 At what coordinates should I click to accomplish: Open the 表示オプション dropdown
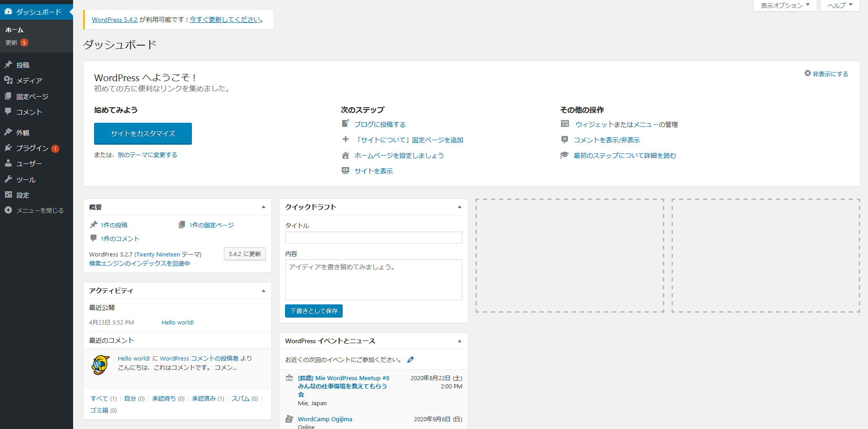point(785,5)
